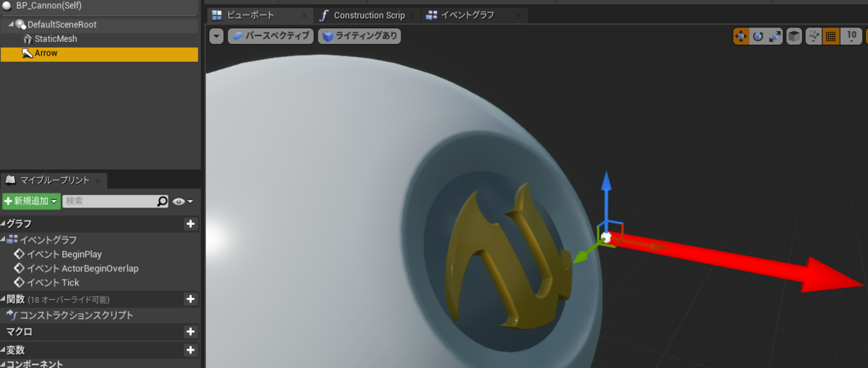The image size is (868, 368).
Task: Collapse the DefaultSceneRoot tree node
Action: pos(10,25)
